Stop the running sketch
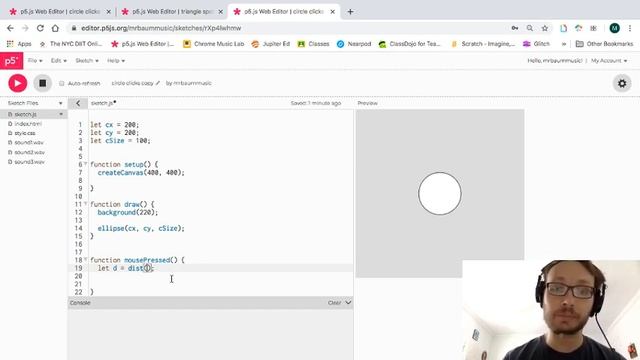This screenshot has height=360, width=640. pos(42,83)
